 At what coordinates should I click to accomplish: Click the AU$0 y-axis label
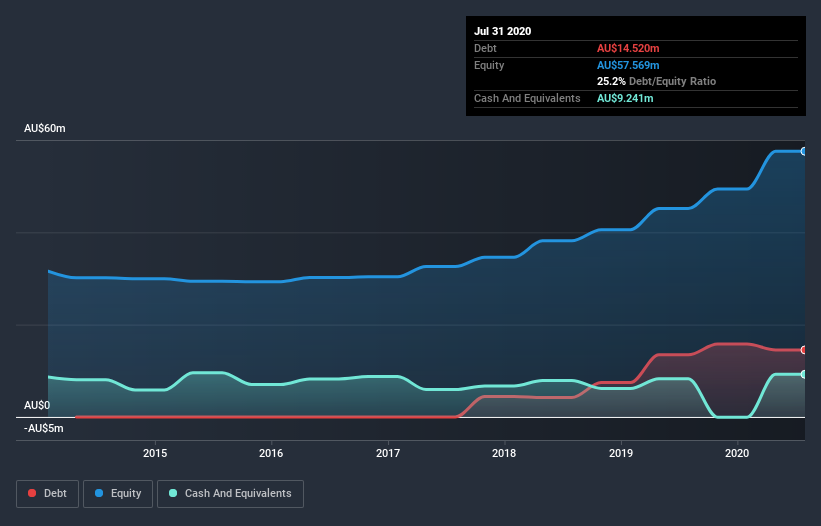37,406
